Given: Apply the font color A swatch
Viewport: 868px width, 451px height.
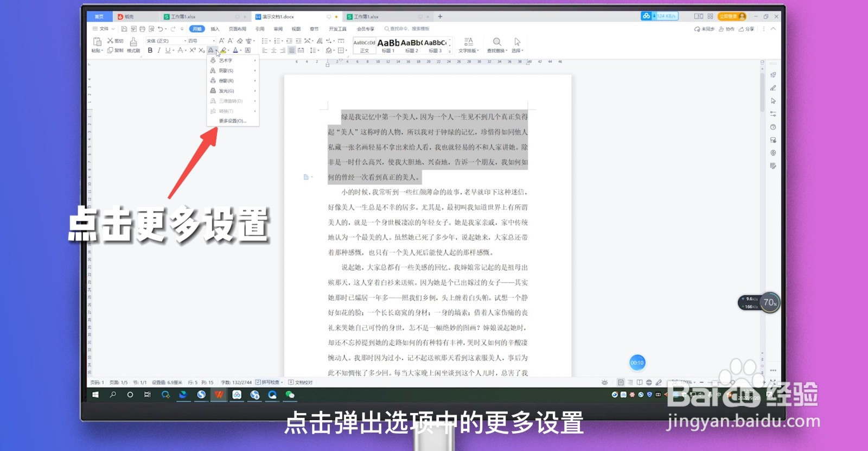Looking at the screenshot, I should 235,50.
